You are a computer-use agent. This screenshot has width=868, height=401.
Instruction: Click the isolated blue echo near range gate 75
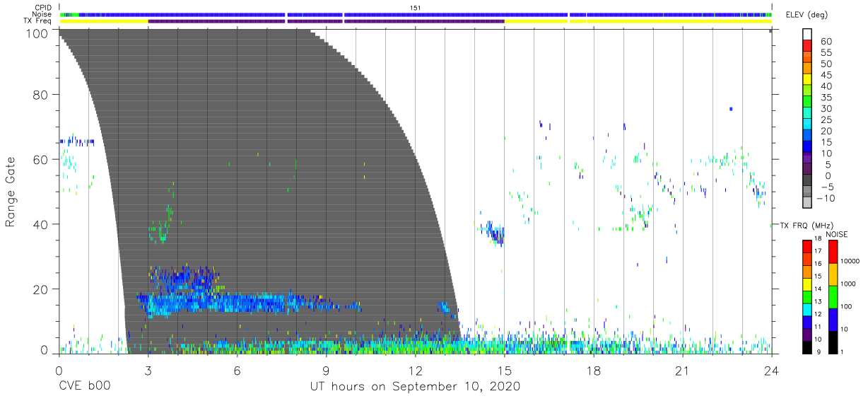click(x=731, y=109)
